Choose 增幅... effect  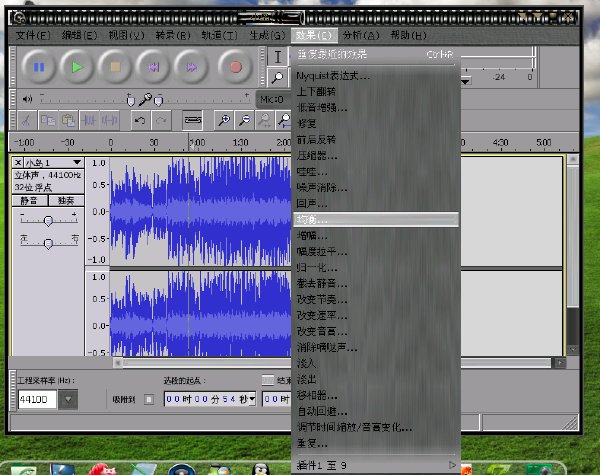pos(376,236)
